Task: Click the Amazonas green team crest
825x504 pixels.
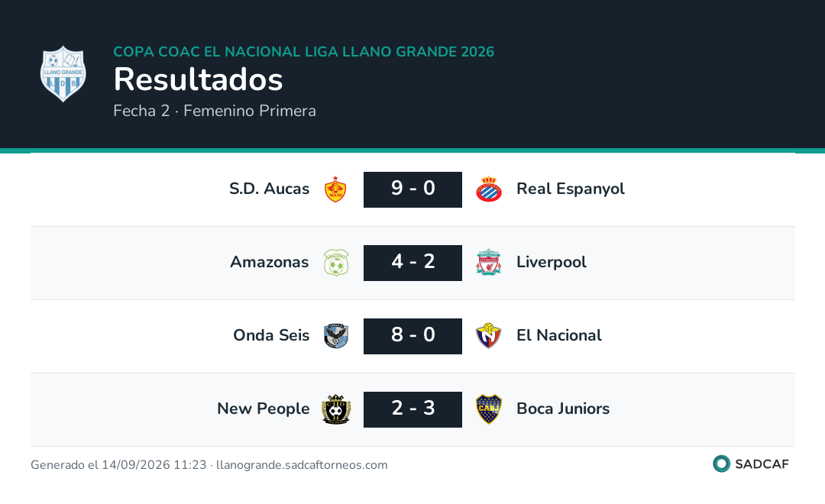Action: [x=335, y=263]
